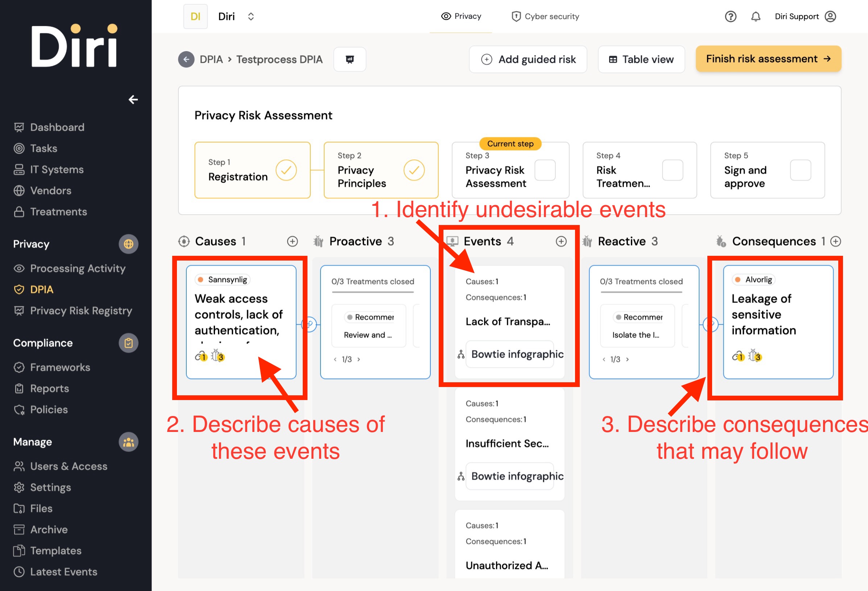Open Users & Access
Image resolution: width=868 pixels, height=591 pixels.
pos(60,466)
